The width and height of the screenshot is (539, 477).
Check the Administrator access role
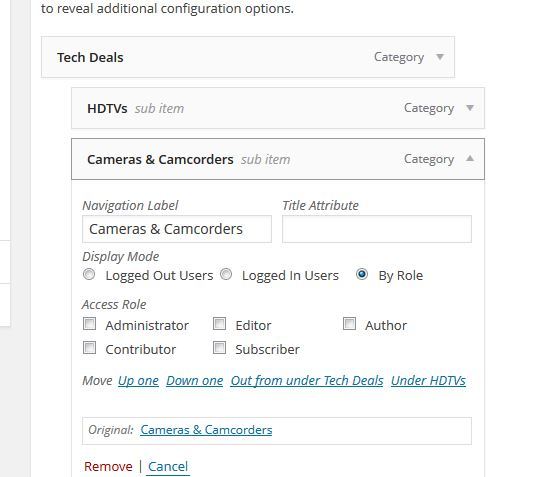(x=89, y=324)
